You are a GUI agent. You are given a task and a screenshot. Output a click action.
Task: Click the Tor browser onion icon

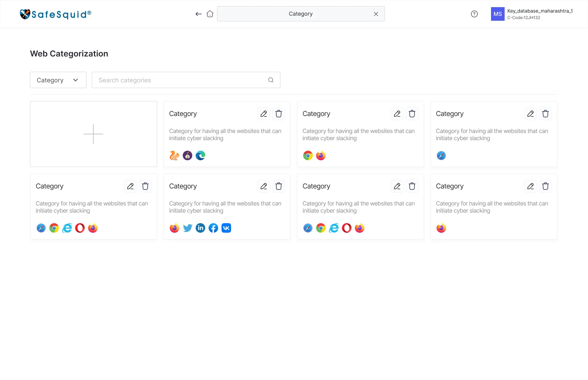tap(187, 155)
